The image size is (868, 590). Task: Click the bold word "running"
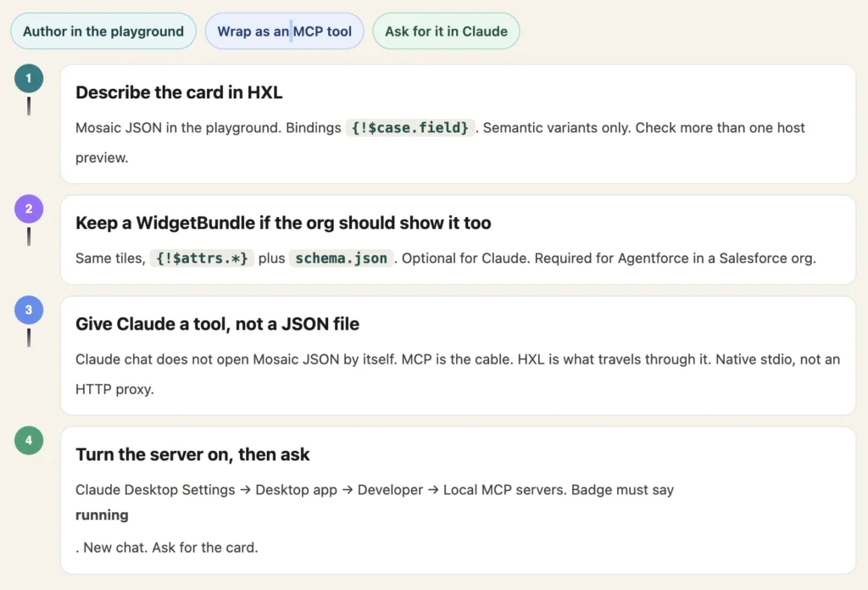click(102, 515)
